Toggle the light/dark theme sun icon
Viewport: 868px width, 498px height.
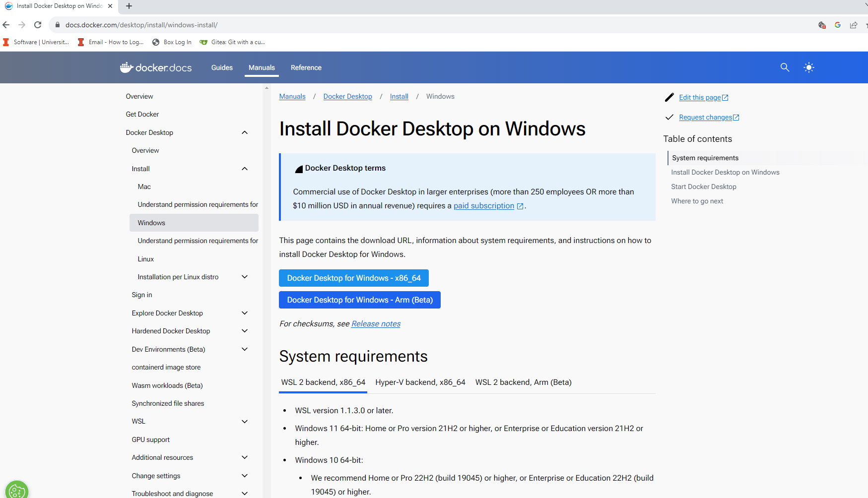(x=809, y=67)
